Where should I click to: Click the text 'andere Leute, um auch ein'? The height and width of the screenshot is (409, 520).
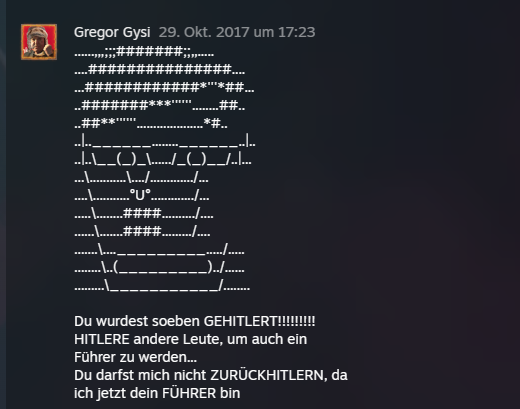[220, 339]
